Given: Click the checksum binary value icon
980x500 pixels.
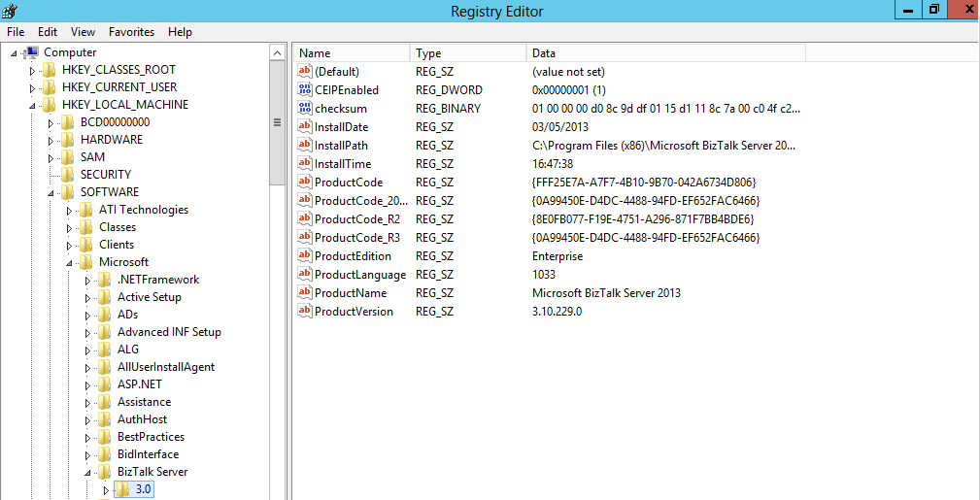Looking at the screenshot, I should [x=305, y=109].
